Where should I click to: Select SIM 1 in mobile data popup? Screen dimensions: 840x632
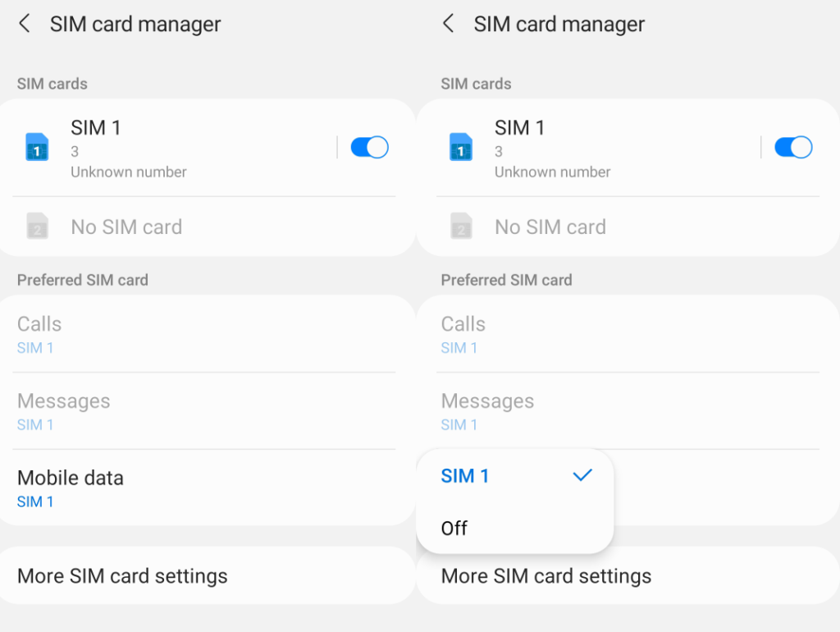point(515,475)
